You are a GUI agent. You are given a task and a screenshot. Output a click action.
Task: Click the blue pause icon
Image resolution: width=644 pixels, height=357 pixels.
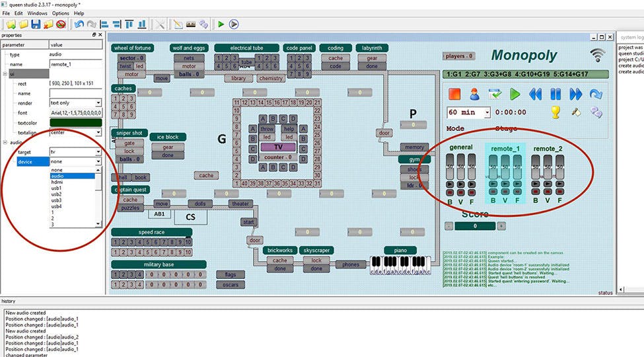tap(555, 94)
